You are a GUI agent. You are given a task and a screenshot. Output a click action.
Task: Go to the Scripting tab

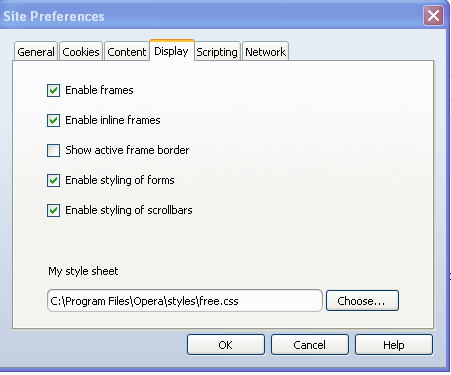click(x=217, y=52)
